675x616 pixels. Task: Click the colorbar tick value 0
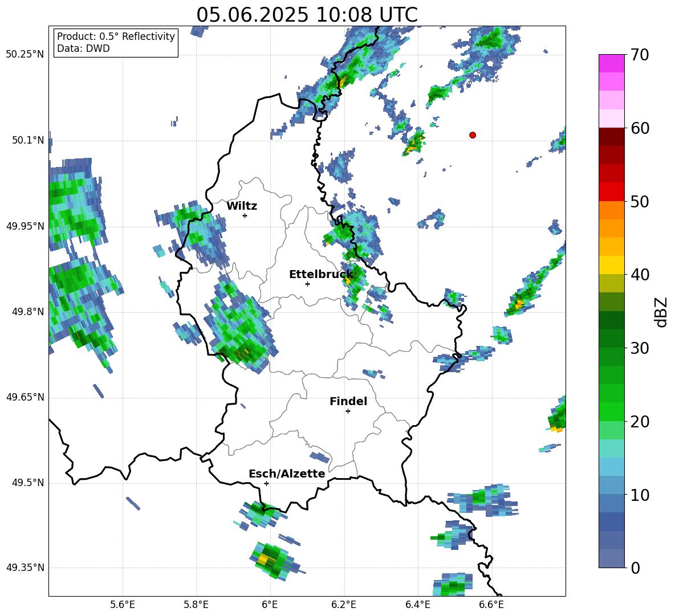(x=635, y=568)
